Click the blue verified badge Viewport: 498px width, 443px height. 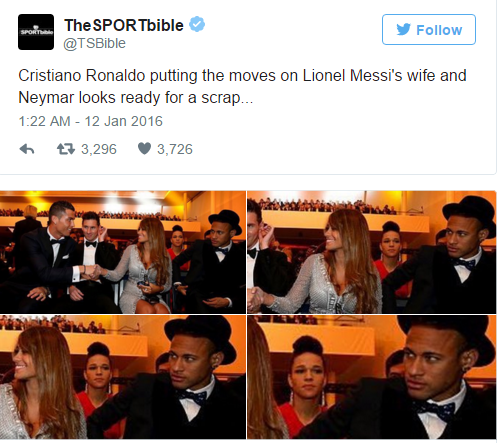(197, 24)
